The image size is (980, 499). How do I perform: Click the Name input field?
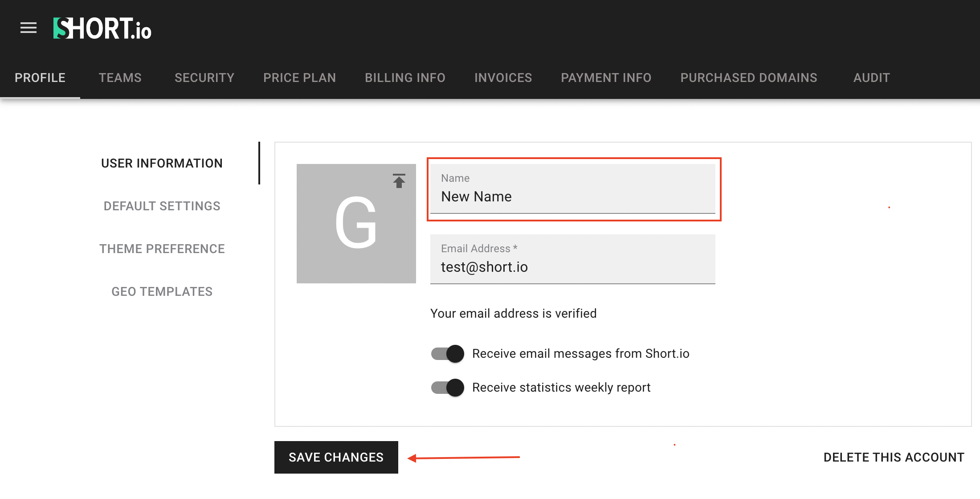[x=572, y=196]
